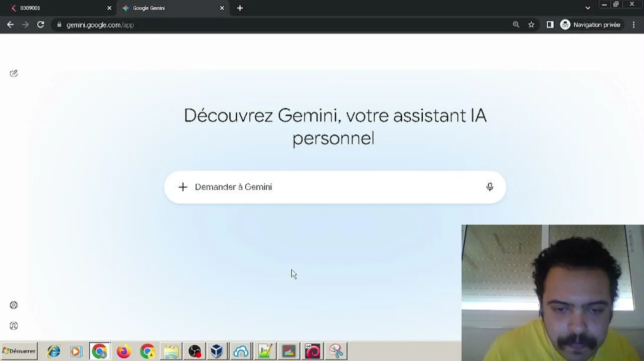Image resolution: width=644 pixels, height=361 pixels.
Task: Open the pink swirl app in taskbar
Action: pyautogui.click(x=312, y=351)
